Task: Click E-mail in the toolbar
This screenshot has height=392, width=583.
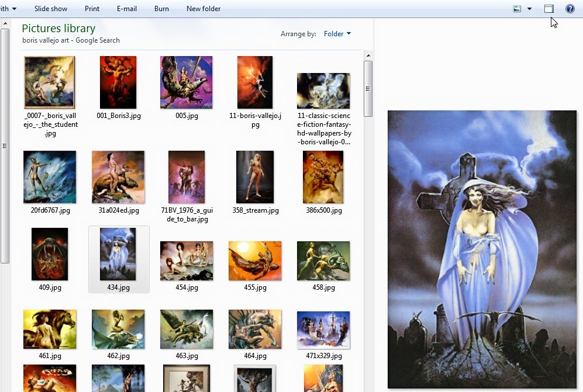Action: click(127, 9)
